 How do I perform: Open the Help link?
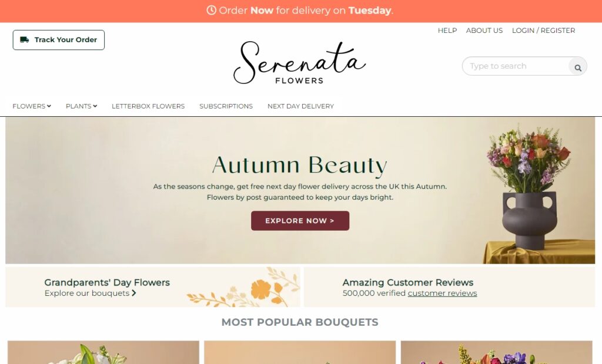click(447, 31)
